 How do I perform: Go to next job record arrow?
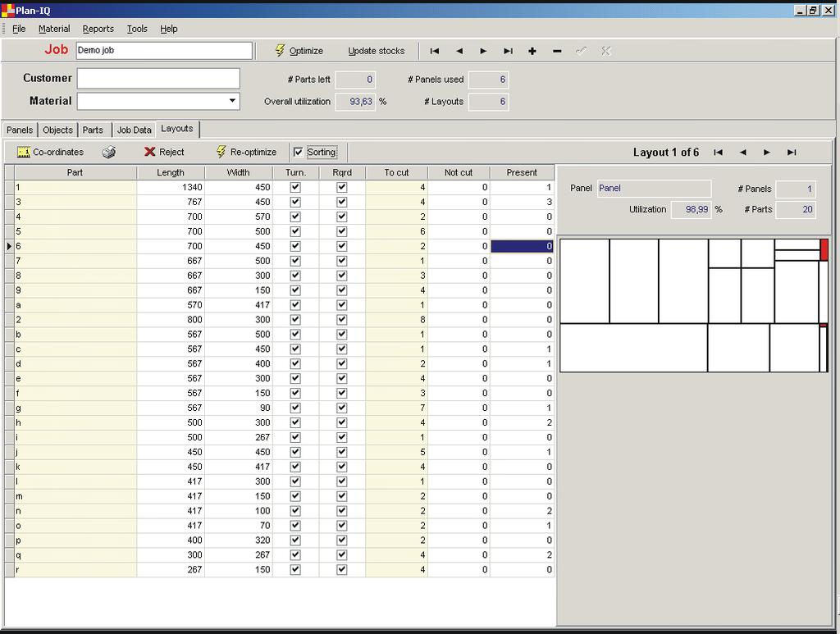(x=483, y=51)
